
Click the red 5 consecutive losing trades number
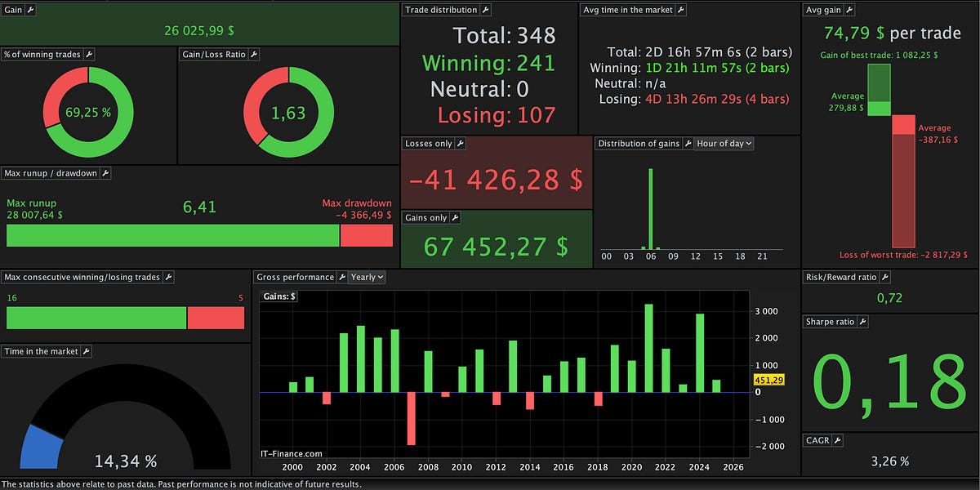coord(241,298)
